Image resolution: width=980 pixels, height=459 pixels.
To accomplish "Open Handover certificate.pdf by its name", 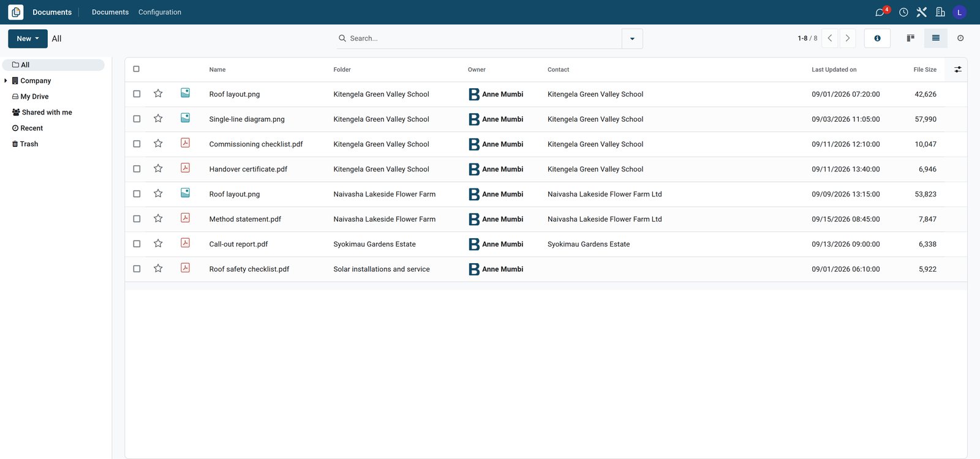I will [248, 170].
